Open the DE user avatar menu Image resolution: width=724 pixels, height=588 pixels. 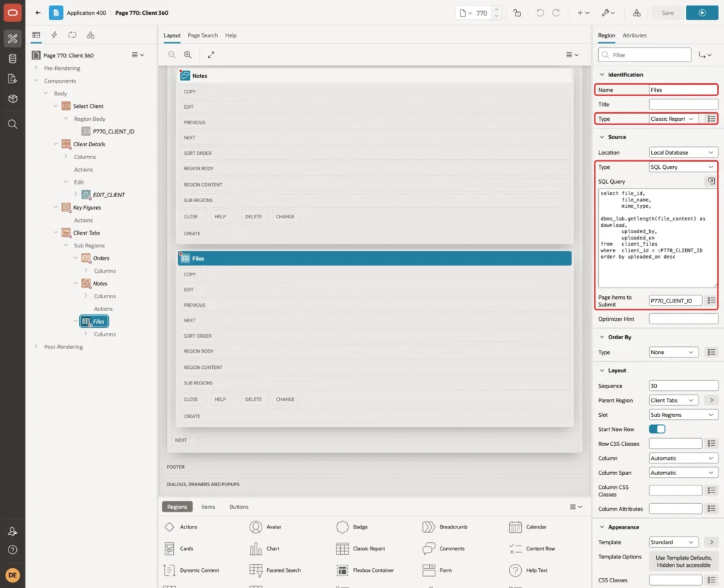[13, 575]
